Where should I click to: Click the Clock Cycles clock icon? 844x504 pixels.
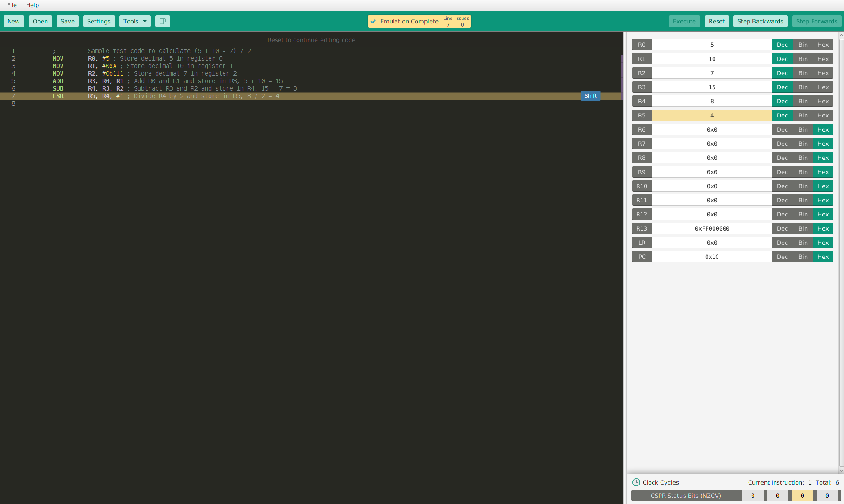pyautogui.click(x=636, y=482)
